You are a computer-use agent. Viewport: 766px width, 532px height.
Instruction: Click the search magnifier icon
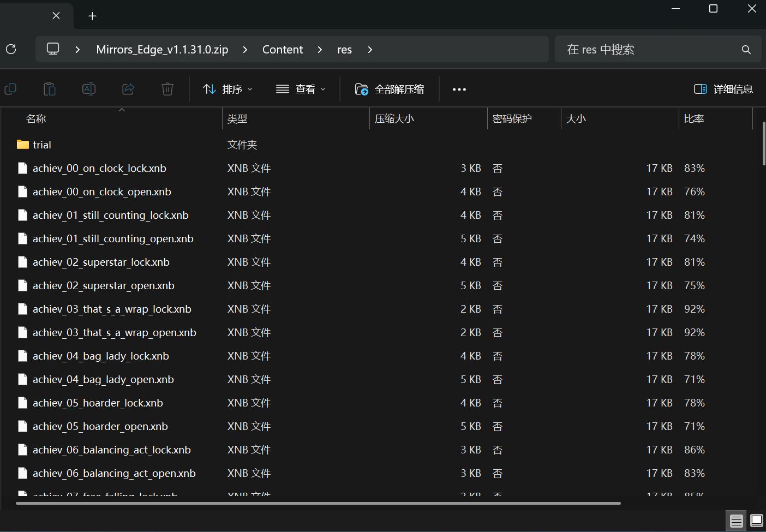tap(746, 50)
